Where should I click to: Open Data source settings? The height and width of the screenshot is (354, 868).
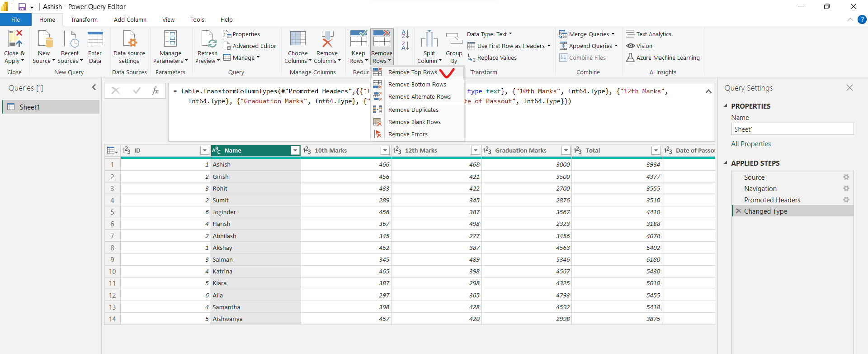pos(129,39)
